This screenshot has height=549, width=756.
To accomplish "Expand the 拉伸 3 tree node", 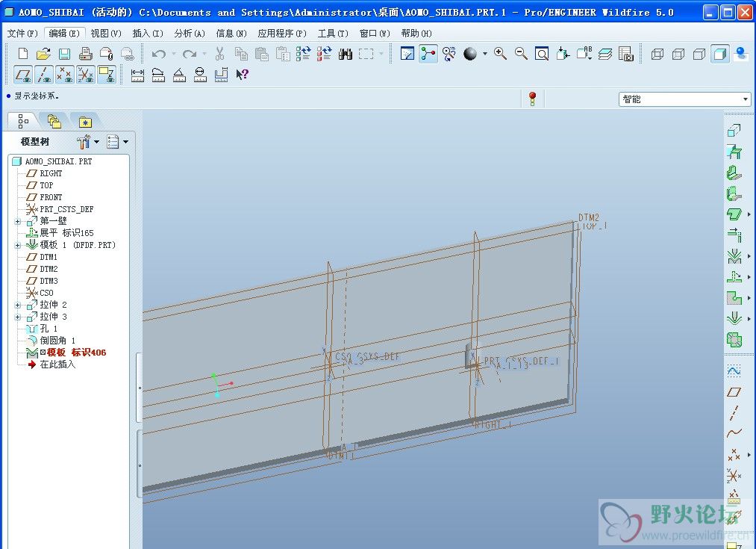I will pyautogui.click(x=17, y=317).
